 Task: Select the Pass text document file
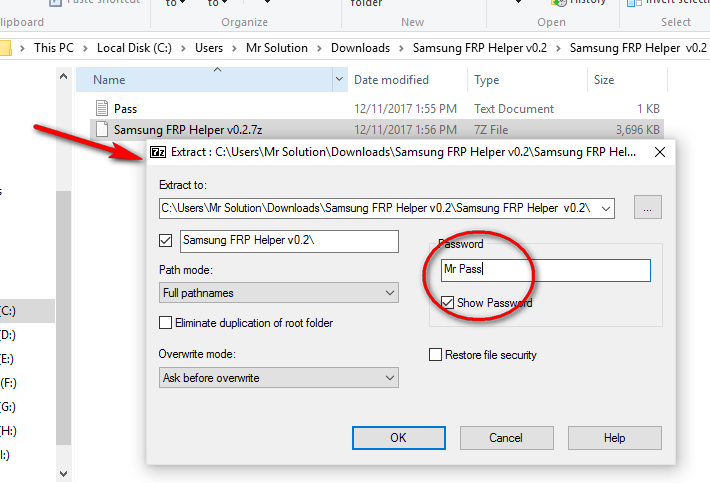[x=377, y=109]
